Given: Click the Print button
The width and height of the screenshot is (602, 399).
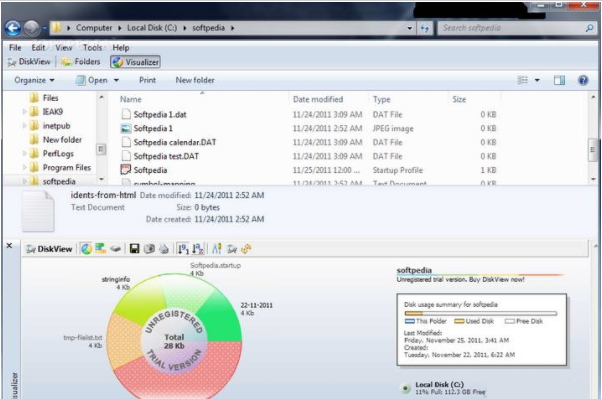Looking at the screenshot, I should tap(147, 80).
